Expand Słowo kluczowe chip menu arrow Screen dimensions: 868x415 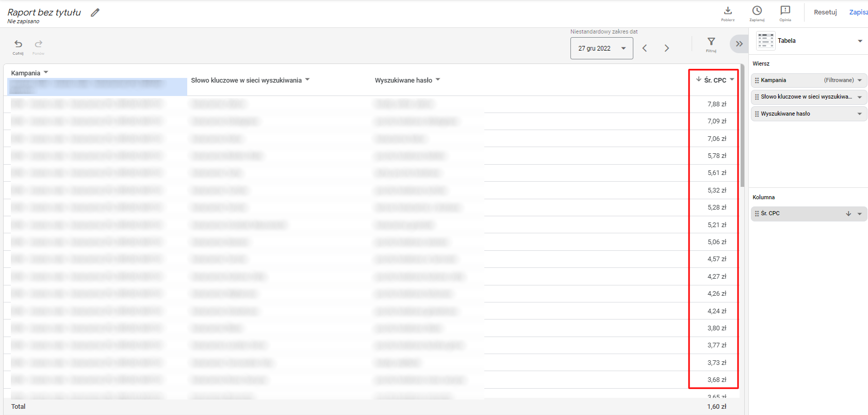click(x=860, y=97)
